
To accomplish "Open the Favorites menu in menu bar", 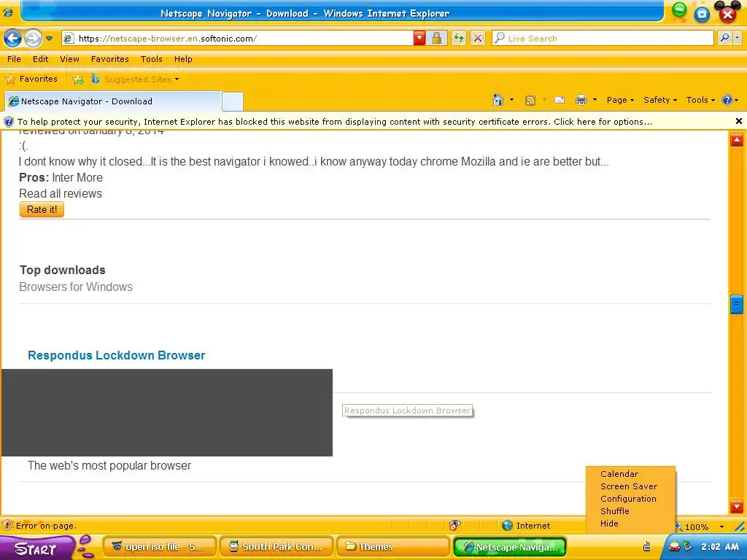I will pyautogui.click(x=110, y=59).
